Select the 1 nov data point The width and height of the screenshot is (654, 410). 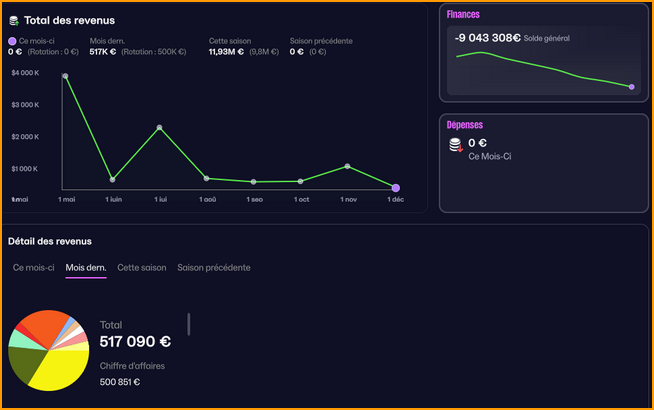348,166
